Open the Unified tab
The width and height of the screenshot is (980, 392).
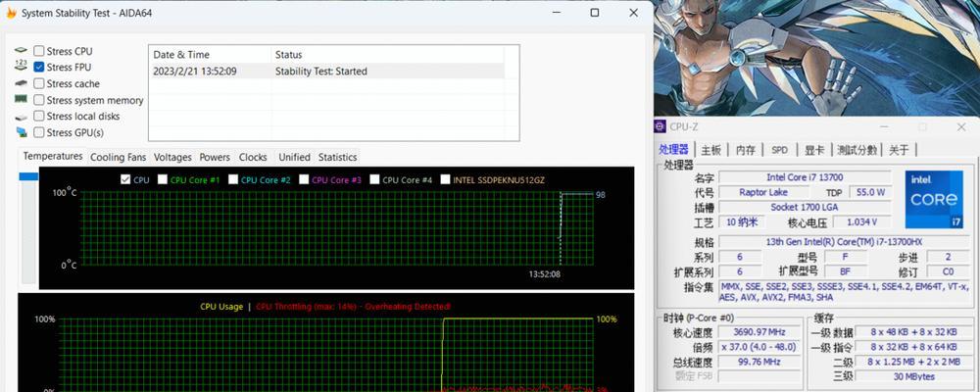(294, 157)
